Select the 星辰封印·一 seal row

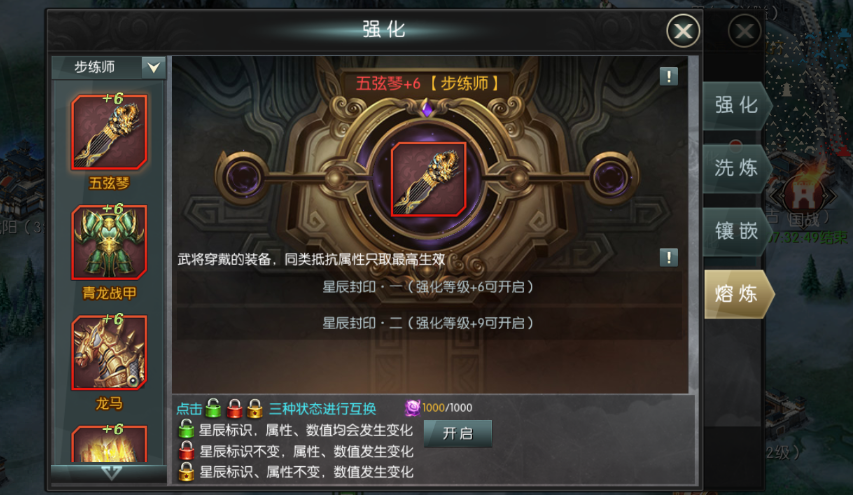point(429,287)
